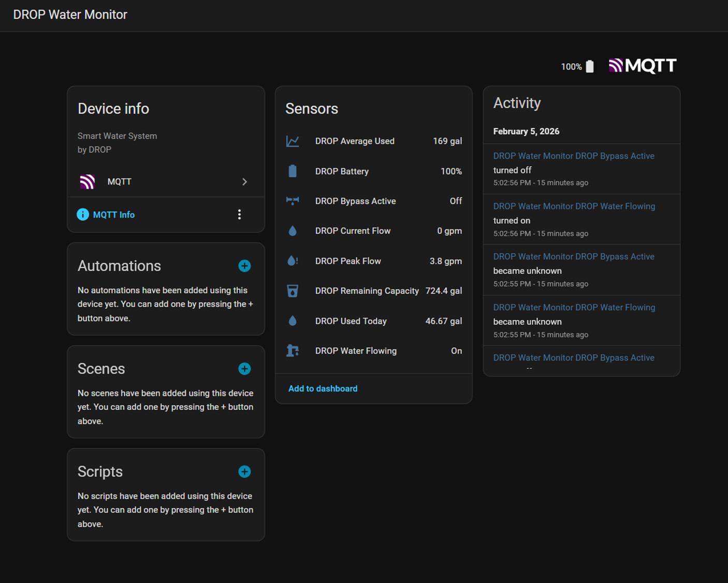Open first DROP Water Flowing activity link

(x=574, y=206)
